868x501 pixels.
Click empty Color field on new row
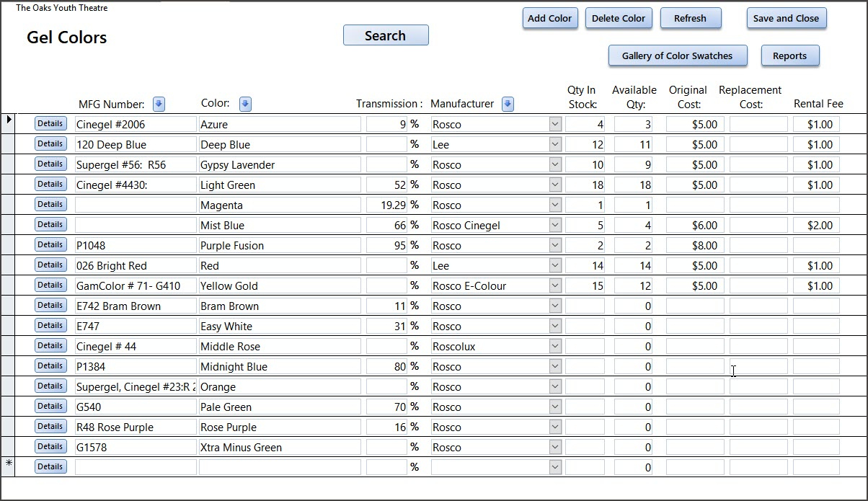[280, 467]
